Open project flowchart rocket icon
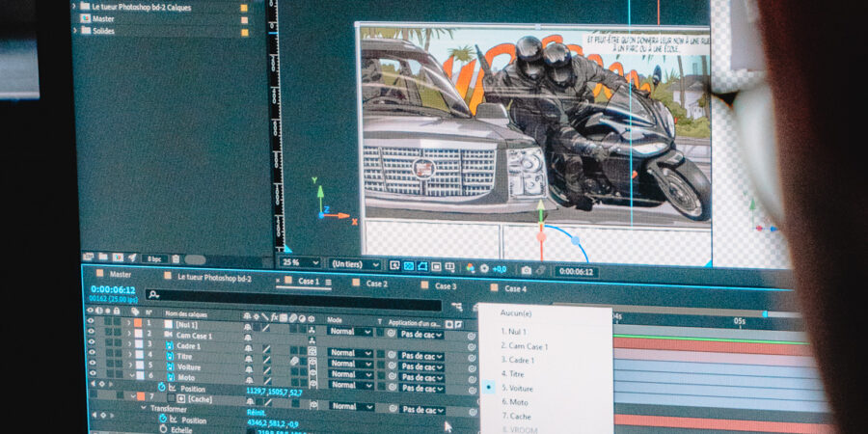Viewport: 868px width, 434px height. (x=132, y=258)
